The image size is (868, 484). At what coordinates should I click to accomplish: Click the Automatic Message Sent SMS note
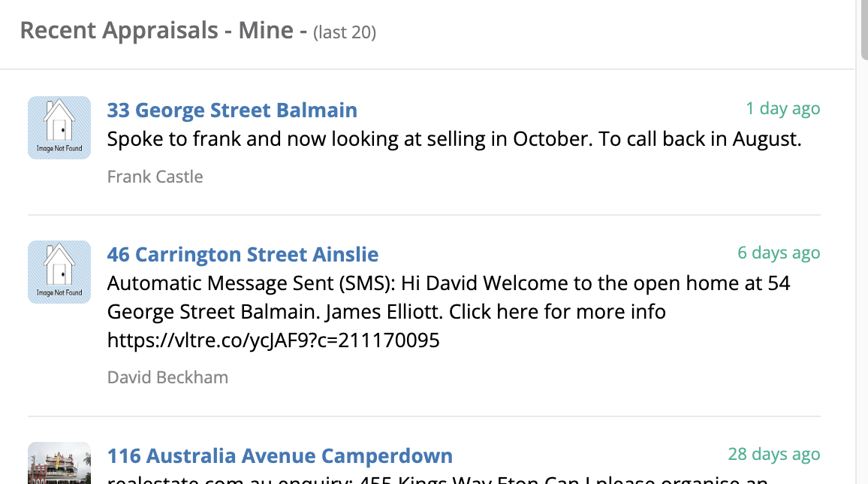pyautogui.click(x=448, y=312)
